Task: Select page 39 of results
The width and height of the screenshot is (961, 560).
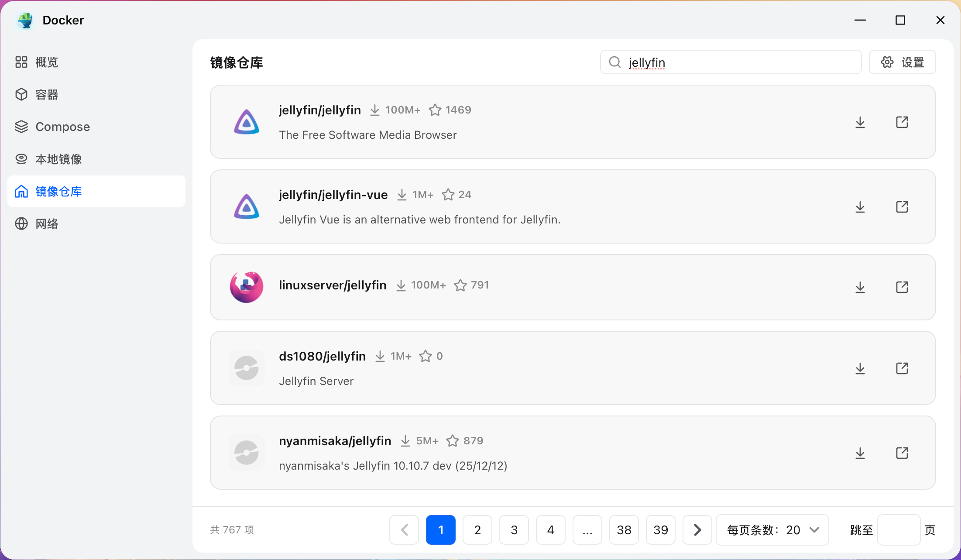Action: point(661,530)
